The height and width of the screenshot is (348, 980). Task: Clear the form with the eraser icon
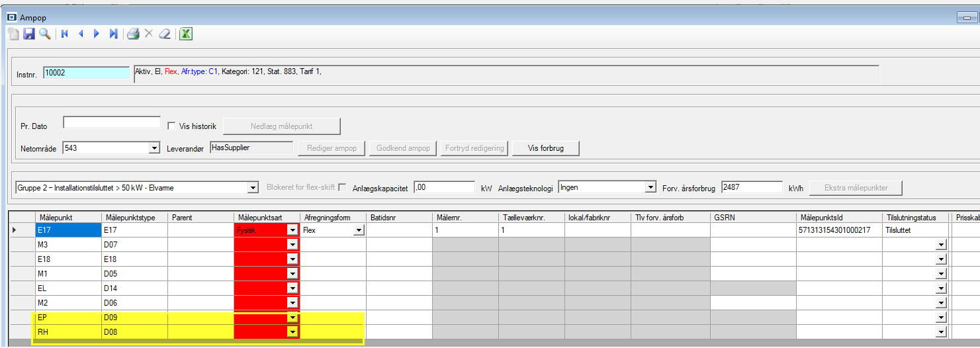tap(165, 34)
